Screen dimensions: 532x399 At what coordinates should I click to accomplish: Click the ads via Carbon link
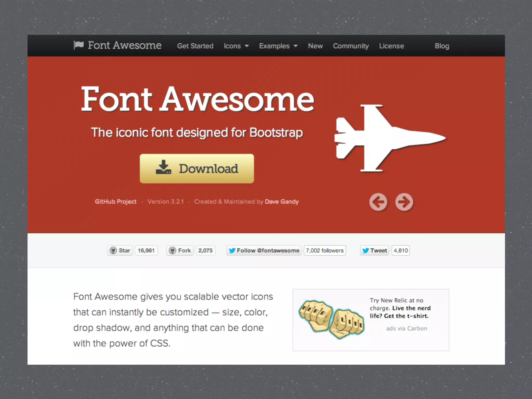point(407,328)
